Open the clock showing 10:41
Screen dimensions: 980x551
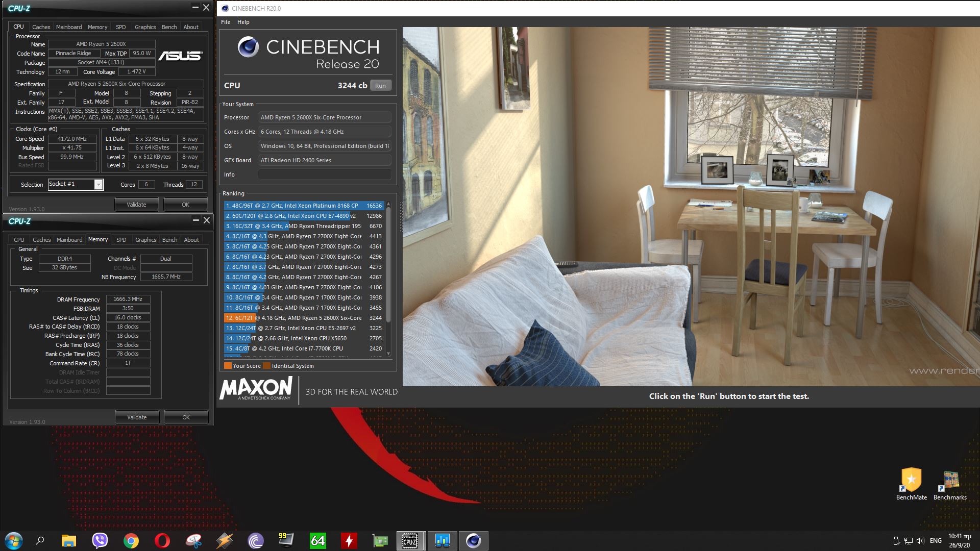960,541
